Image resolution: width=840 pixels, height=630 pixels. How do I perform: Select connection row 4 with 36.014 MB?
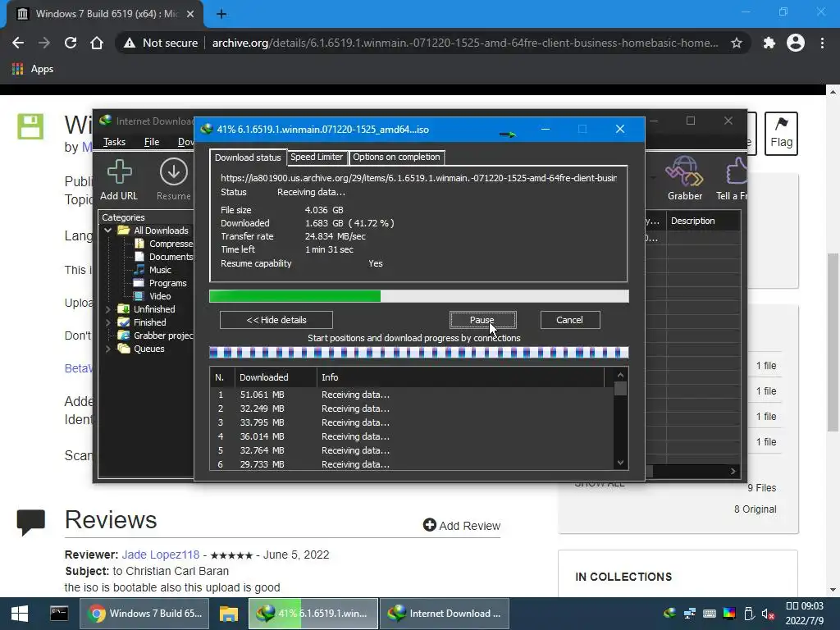click(x=412, y=436)
